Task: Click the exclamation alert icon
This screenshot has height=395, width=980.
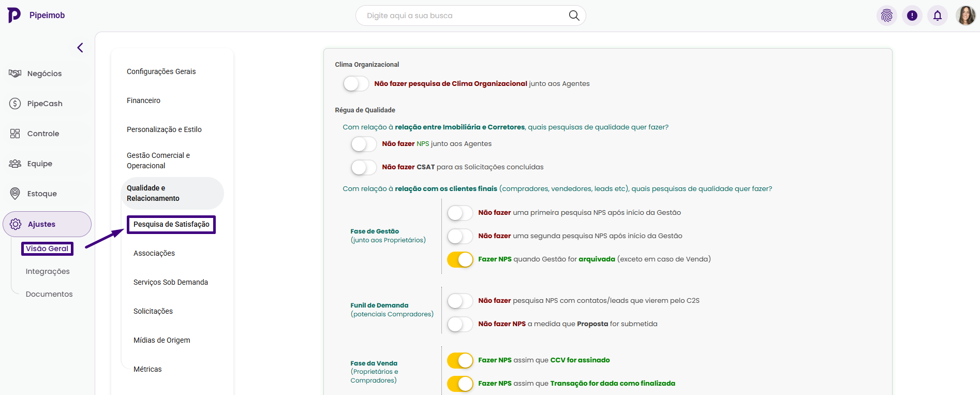Action: 912,16
